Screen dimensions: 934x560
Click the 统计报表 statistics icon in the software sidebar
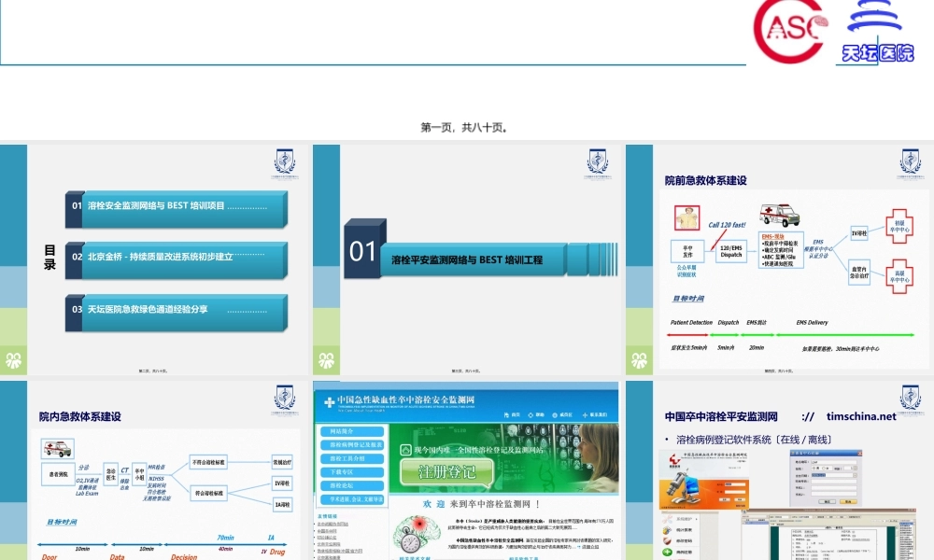point(667,530)
